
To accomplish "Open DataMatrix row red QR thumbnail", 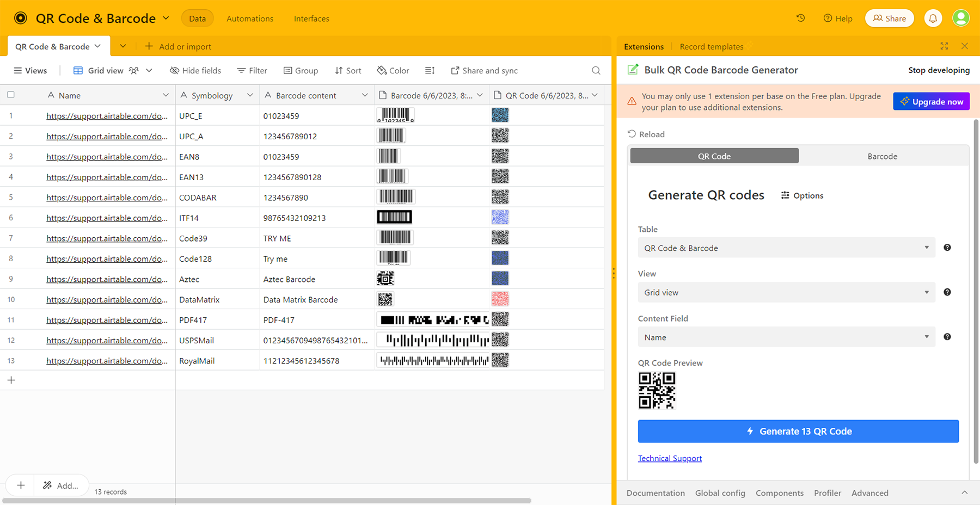I will click(x=500, y=299).
